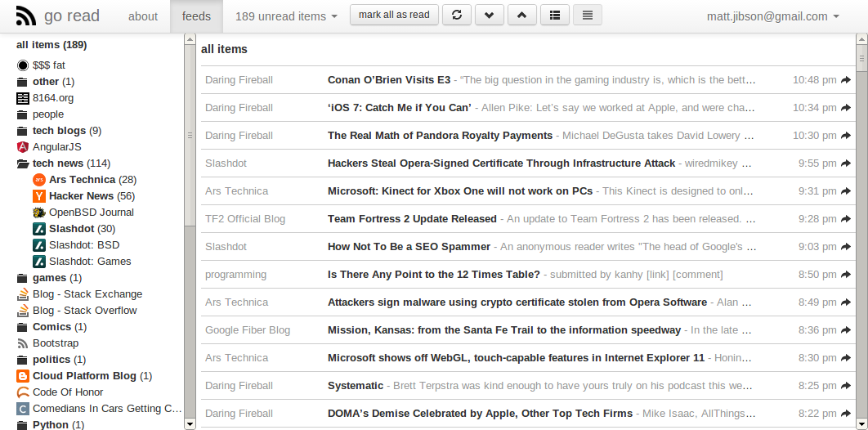
Task: Open Attackers sign malware article
Action: [517, 302]
